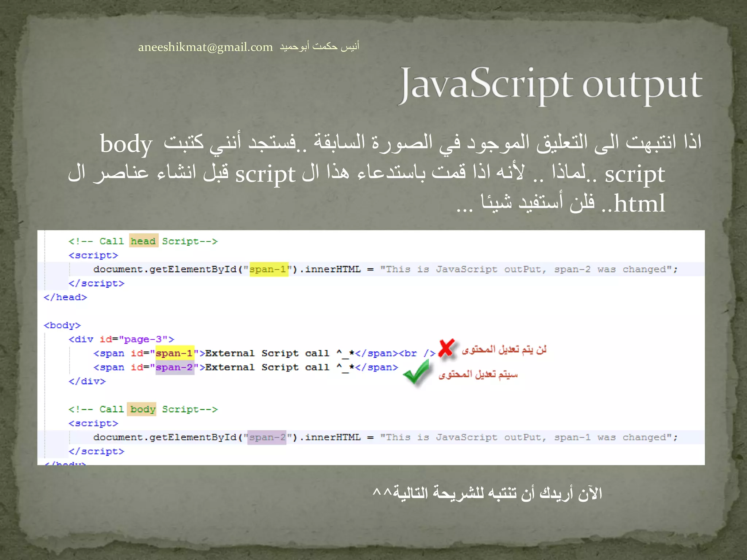This screenshot has height=560, width=747.
Task: Click the Arabic closing line below code
Action: (487, 493)
